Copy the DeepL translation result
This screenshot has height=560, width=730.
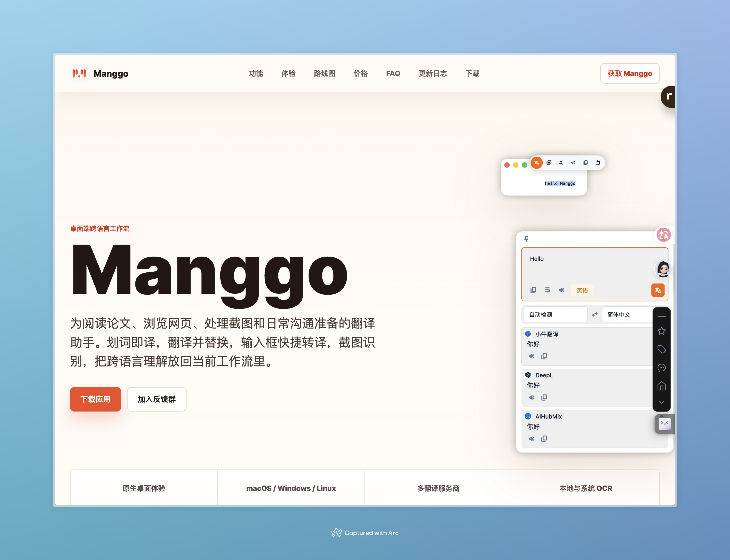point(544,397)
